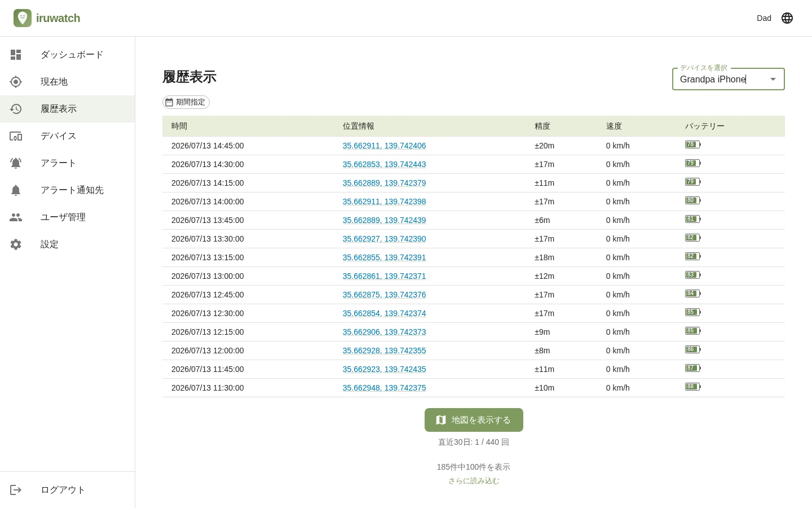Click battery icon for 13:00:00 row
This screenshot has height=508, width=812.
tap(693, 275)
